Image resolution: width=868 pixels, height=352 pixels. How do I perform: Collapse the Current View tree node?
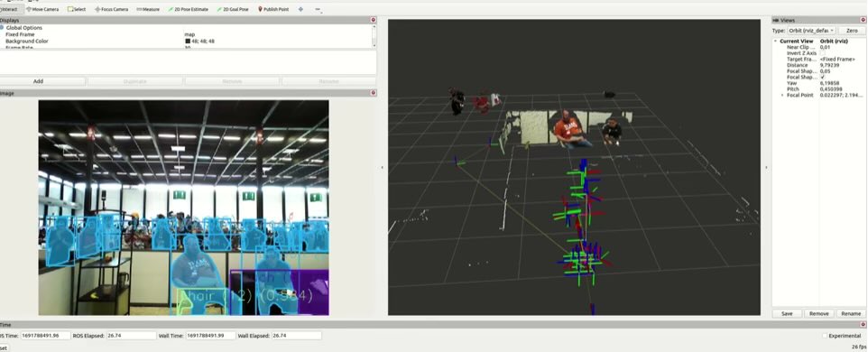click(x=776, y=42)
